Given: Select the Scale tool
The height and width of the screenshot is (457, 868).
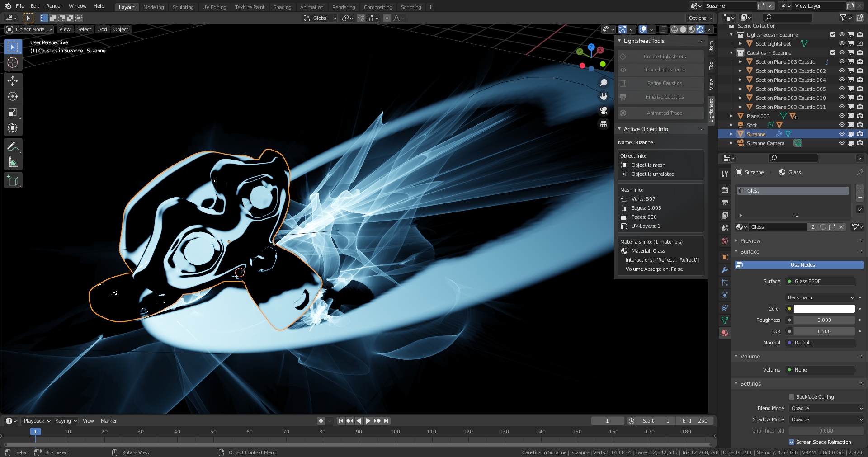Looking at the screenshot, I should (x=13, y=112).
